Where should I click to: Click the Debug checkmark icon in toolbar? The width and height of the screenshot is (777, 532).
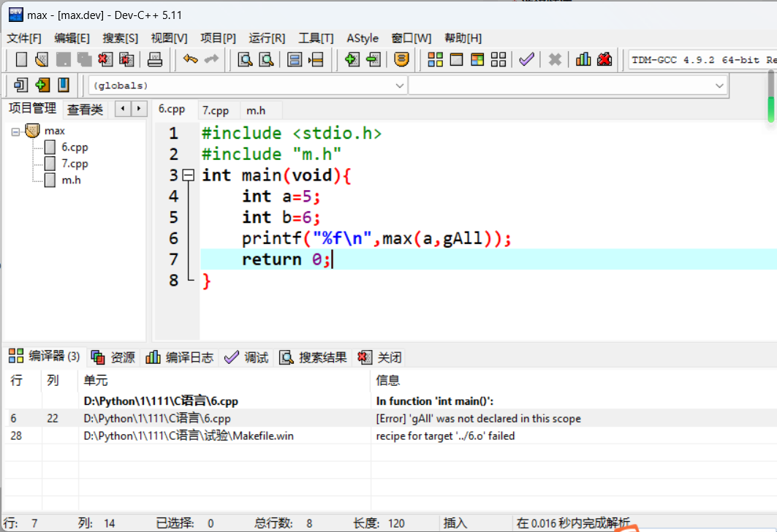pos(526,60)
